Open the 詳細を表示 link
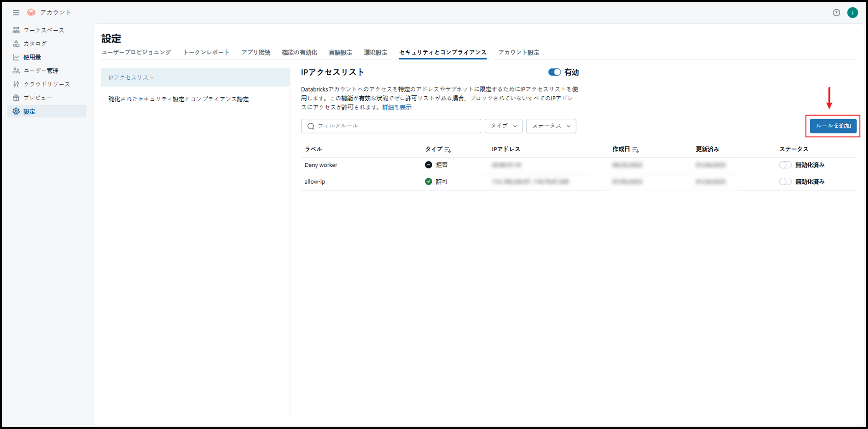The image size is (868, 429). point(397,107)
